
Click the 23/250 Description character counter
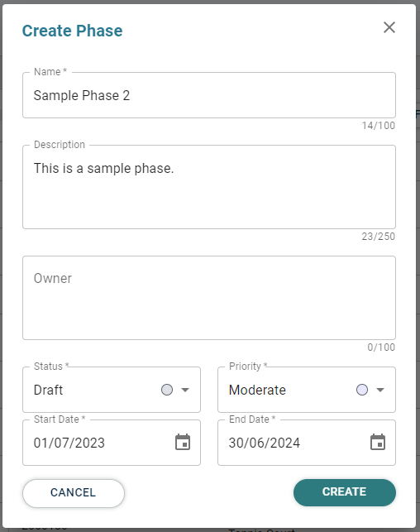point(379,237)
